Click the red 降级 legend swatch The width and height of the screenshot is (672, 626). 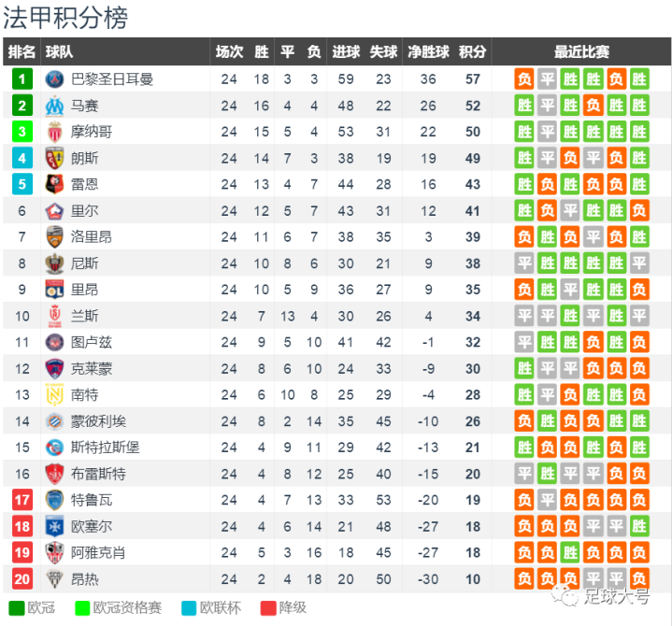(268, 608)
